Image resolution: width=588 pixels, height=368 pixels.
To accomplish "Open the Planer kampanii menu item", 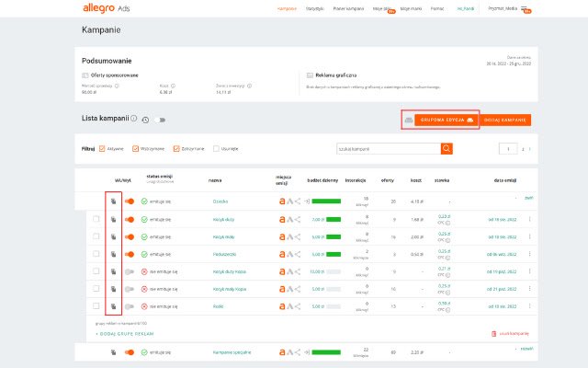I will (348, 8).
